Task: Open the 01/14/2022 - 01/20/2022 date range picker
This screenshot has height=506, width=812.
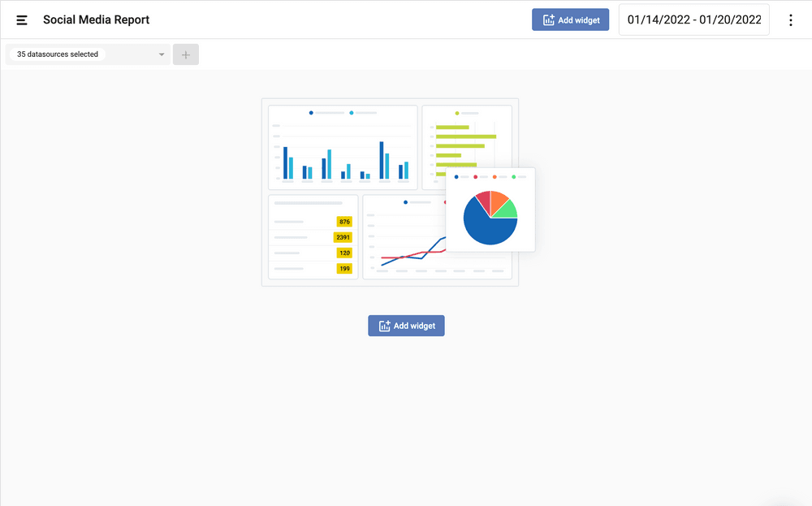Action: coord(694,20)
